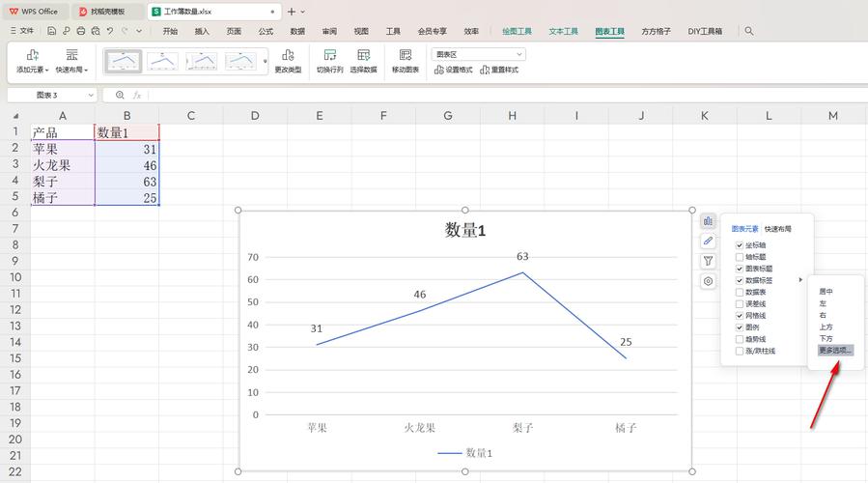Click the 重置样式 reset style icon
Screen dimensions: 868x483
pyautogui.click(x=485, y=70)
